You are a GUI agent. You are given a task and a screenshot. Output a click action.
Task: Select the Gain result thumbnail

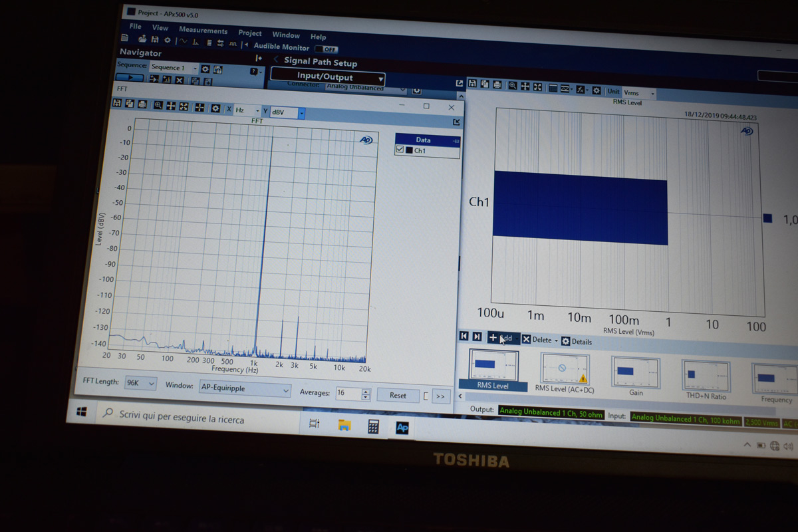(x=636, y=377)
